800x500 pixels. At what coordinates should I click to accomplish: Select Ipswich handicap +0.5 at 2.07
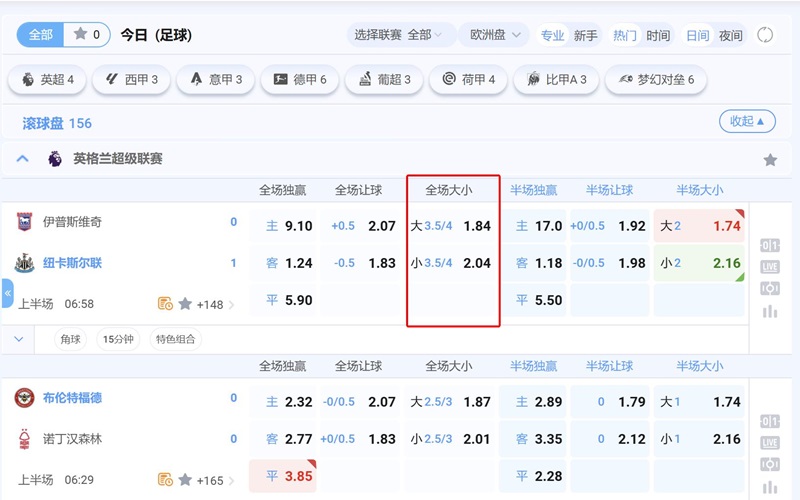pyautogui.click(x=360, y=226)
